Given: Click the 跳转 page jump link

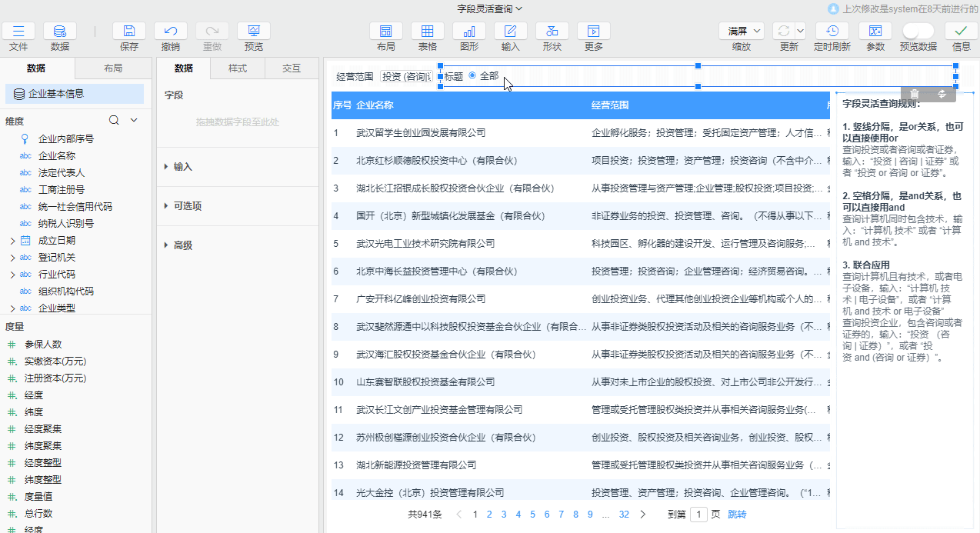Looking at the screenshot, I should pos(735,514).
